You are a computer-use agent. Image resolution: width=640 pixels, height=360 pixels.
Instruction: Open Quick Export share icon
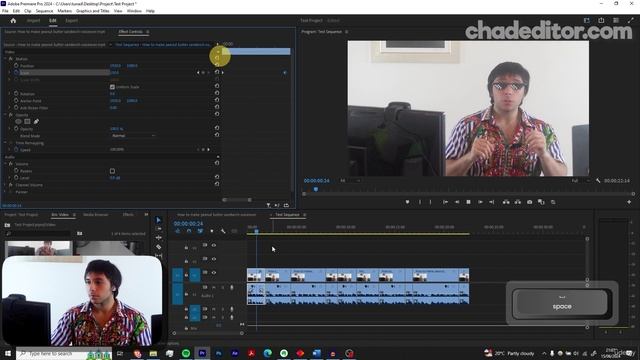click(x=601, y=20)
